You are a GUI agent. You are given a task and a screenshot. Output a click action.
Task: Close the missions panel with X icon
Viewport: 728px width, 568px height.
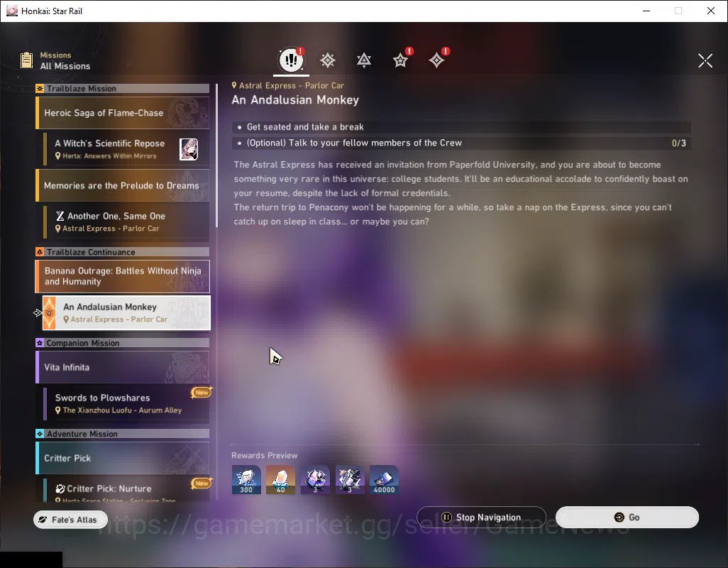pyautogui.click(x=705, y=60)
